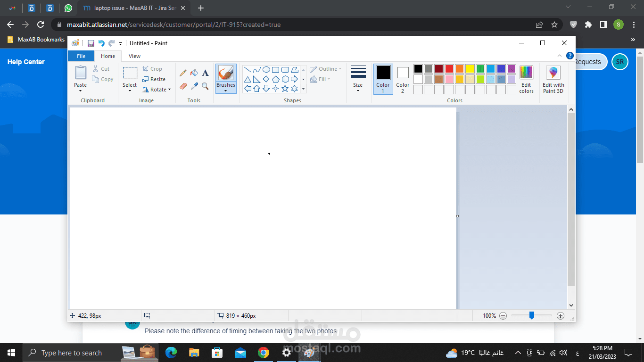The image size is (644, 362).
Task: Choose the Up arrow shape
Action: tap(257, 88)
